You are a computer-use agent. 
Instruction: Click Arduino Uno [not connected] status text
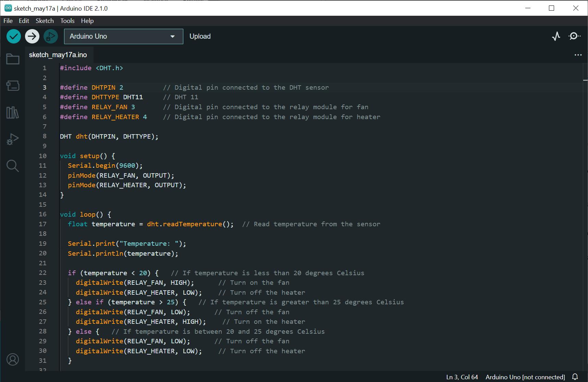525,377
